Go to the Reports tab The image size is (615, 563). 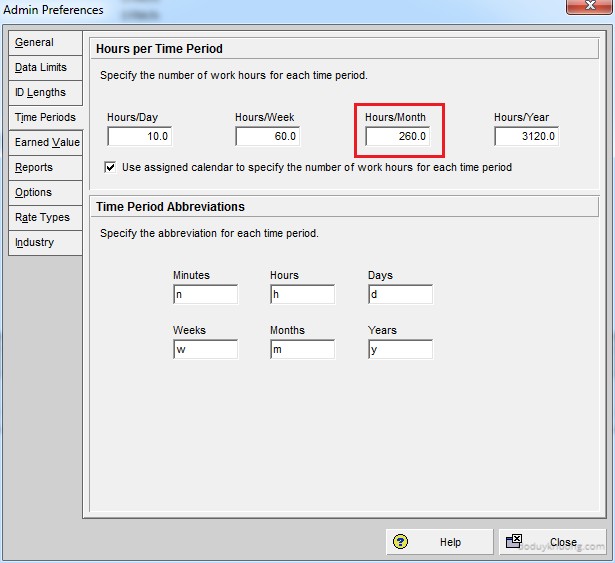tap(34, 168)
